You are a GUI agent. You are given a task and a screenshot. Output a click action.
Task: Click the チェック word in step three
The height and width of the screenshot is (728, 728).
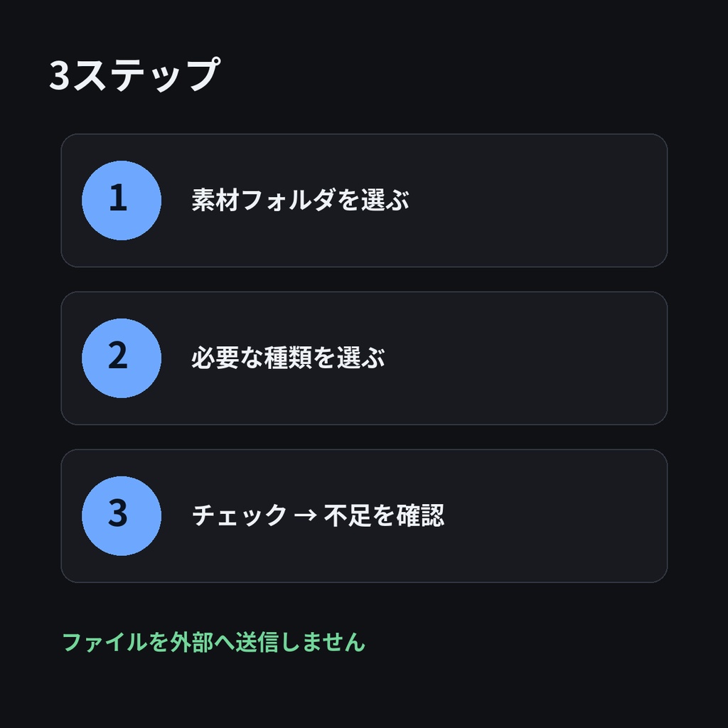pyautogui.click(x=240, y=515)
